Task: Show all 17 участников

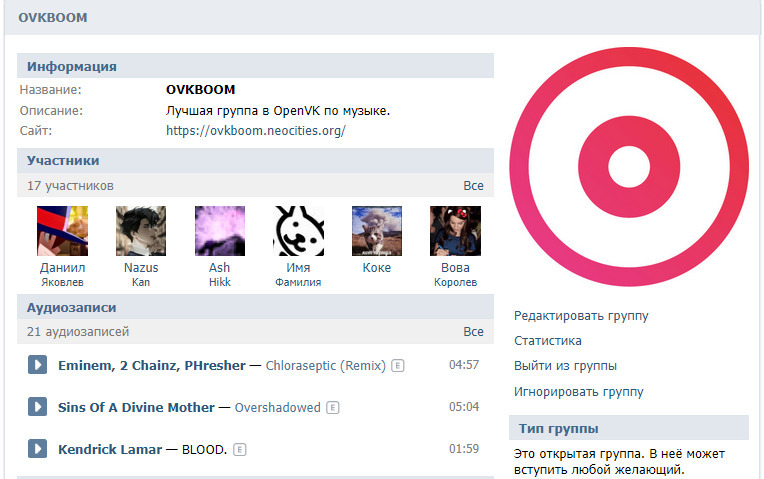Action: pos(473,186)
